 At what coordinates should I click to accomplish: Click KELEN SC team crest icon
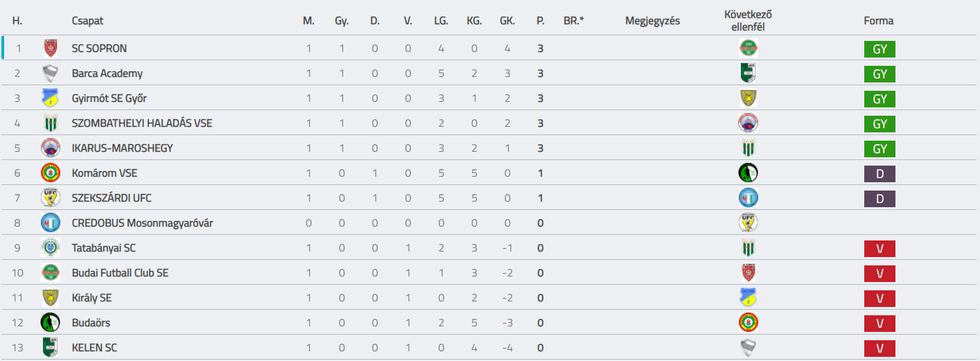pyautogui.click(x=50, y=348)
